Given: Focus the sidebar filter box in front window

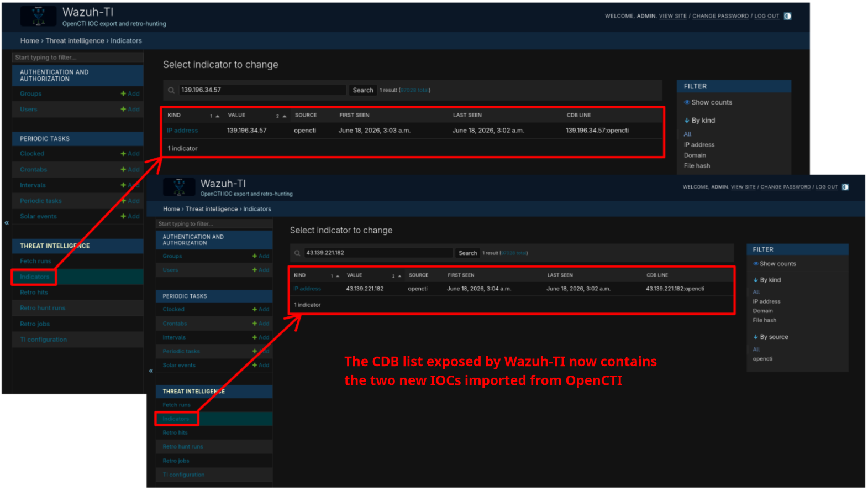Looking at the screenshot, I should point(214,224).
